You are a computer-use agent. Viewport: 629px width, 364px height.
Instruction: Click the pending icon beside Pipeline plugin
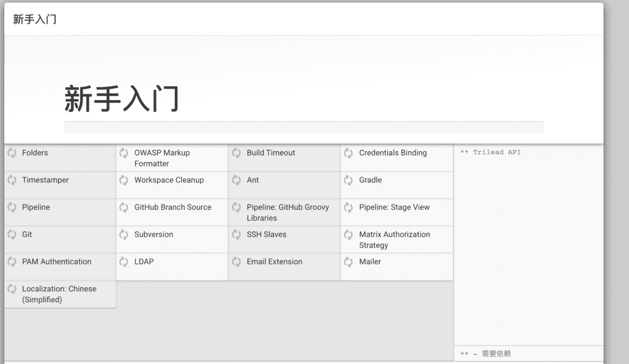click(12, 207)
